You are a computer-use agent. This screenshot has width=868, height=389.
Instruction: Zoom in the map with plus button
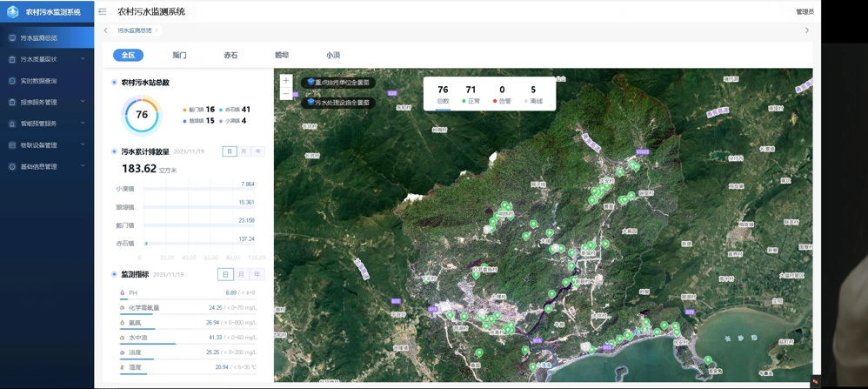(x=286, y=81)
